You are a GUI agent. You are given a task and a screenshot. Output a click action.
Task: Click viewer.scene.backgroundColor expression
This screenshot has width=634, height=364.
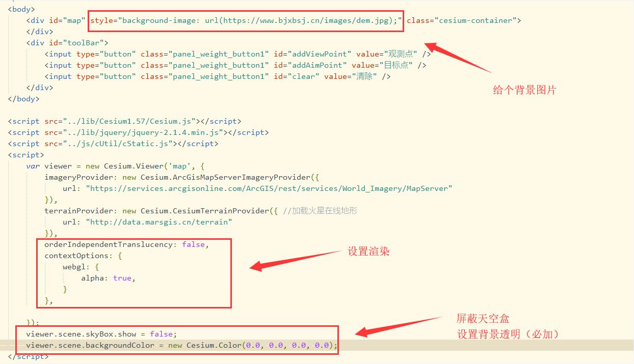click(90, 345)
